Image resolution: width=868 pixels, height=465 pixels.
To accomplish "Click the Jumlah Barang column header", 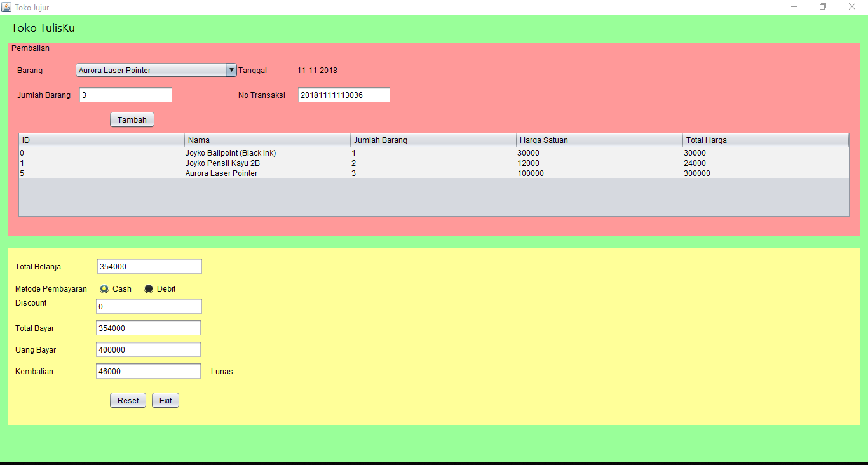I will click(x=433, y=140).
